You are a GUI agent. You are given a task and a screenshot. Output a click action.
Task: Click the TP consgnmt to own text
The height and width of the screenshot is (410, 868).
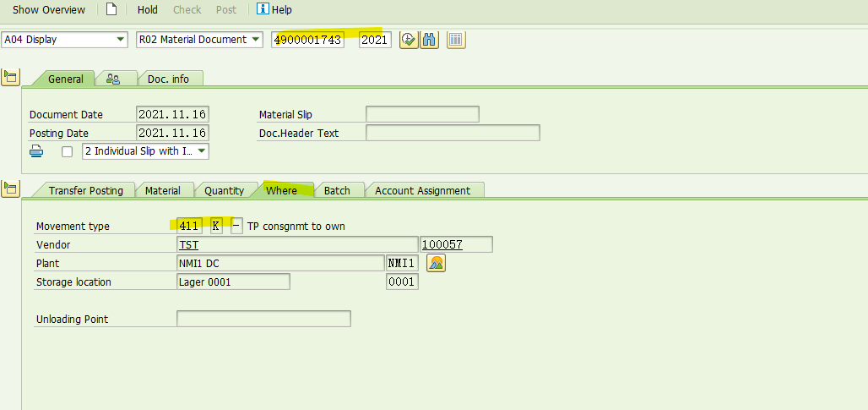pos(296,226)
